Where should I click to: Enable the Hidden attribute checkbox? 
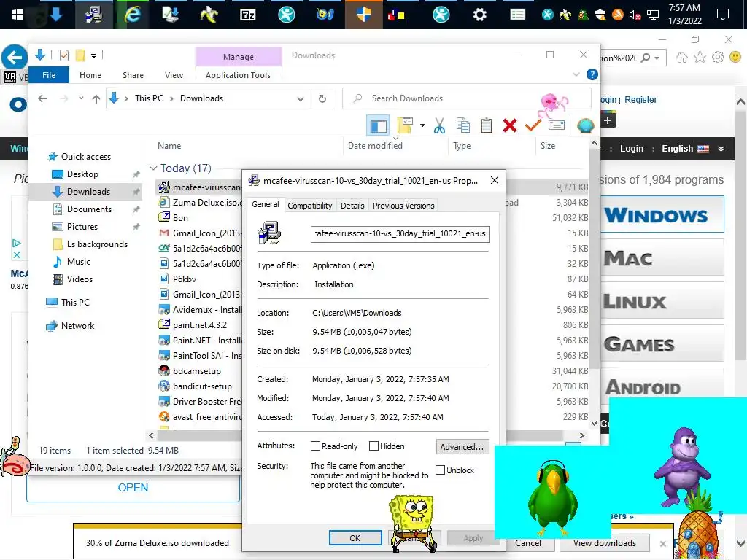tap(373, 446)
